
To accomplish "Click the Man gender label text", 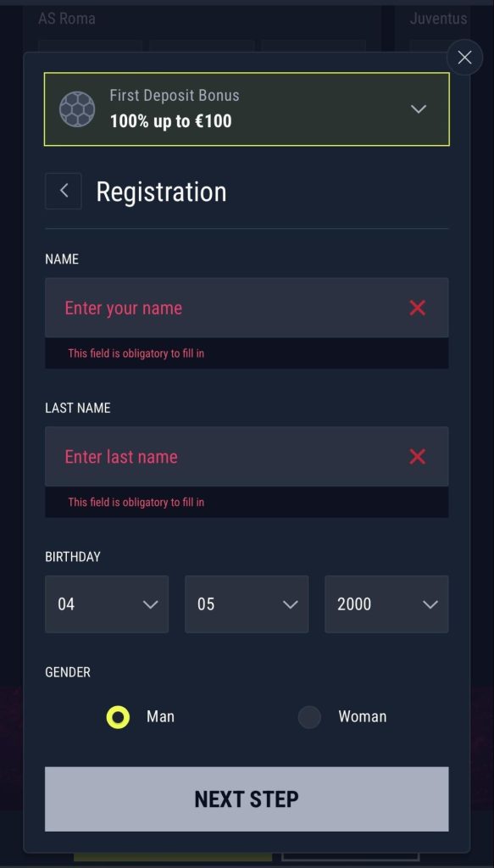I will (x=160, y=716).
